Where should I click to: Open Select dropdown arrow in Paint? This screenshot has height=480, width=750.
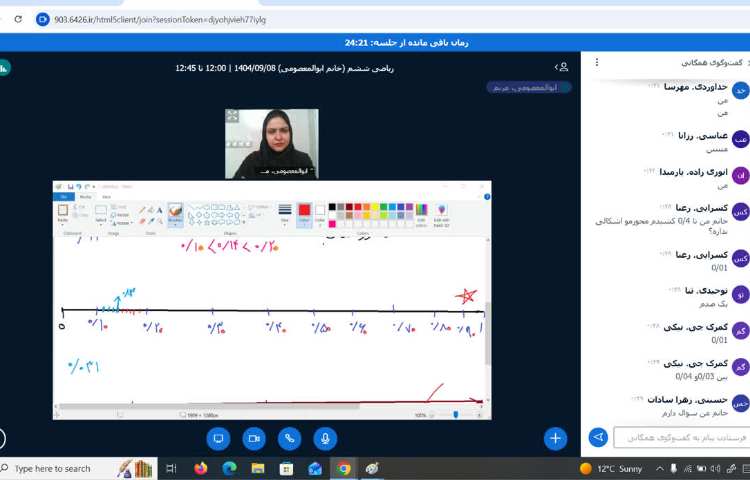[101, 223]
